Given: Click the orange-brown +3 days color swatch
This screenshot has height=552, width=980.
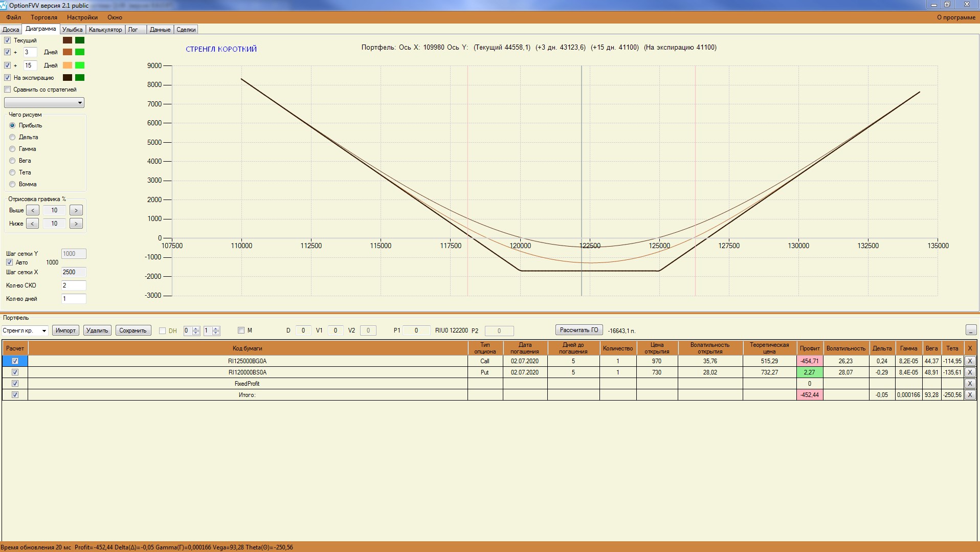Looking at the screenshot, I should coord(68,52).
